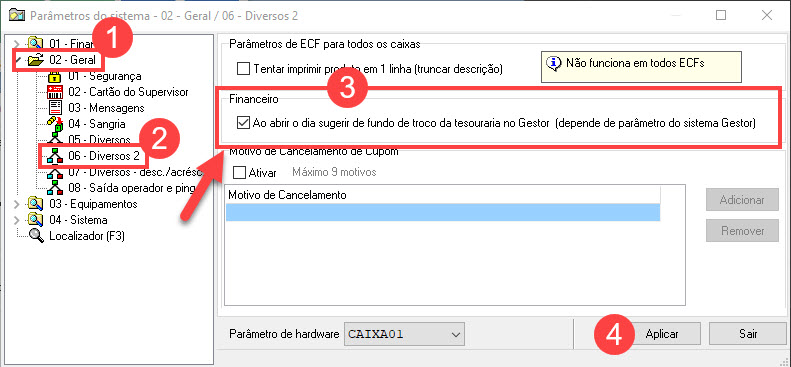Viewport: 791px width, 367px height.
Task: Expand the 04 - Sistema tree node
Action: tap(18, 220)
